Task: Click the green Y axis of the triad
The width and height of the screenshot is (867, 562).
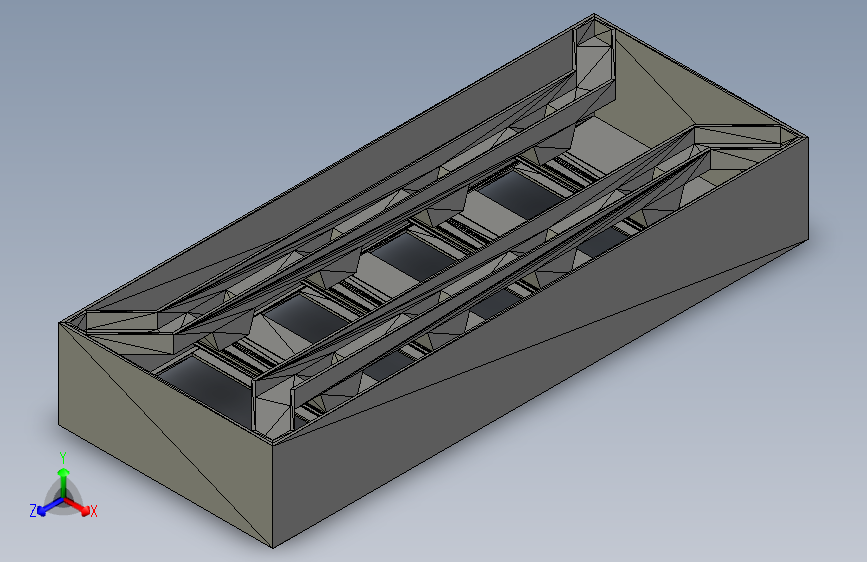Action: (64, 482)
